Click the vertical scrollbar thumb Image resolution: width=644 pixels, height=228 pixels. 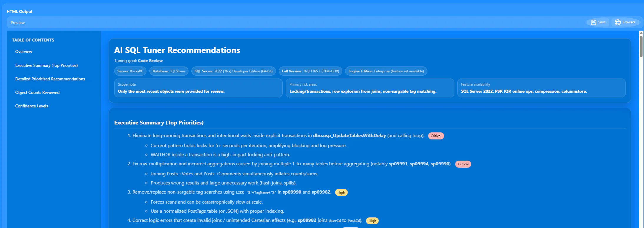click(641, 46)
